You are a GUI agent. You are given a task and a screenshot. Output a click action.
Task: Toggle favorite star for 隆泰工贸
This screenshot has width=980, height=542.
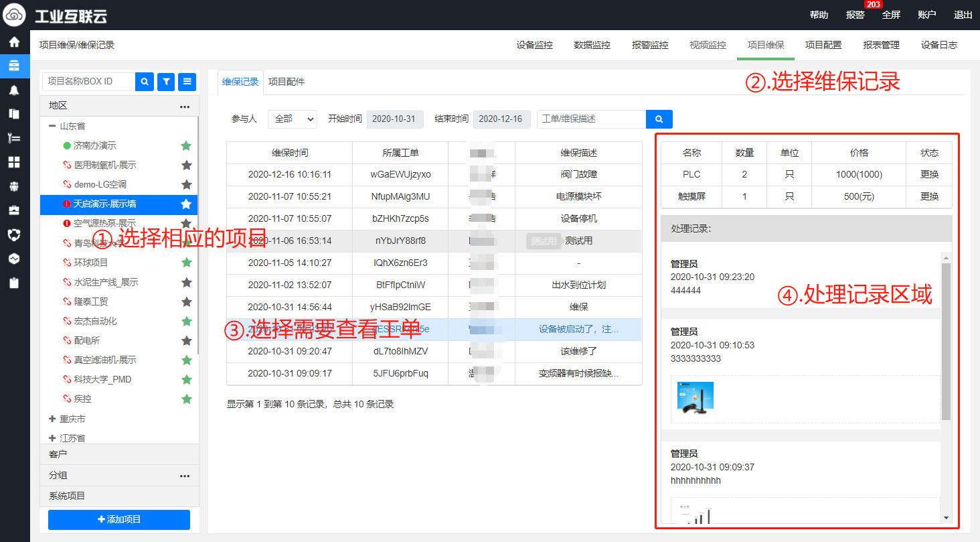(187, 301)
